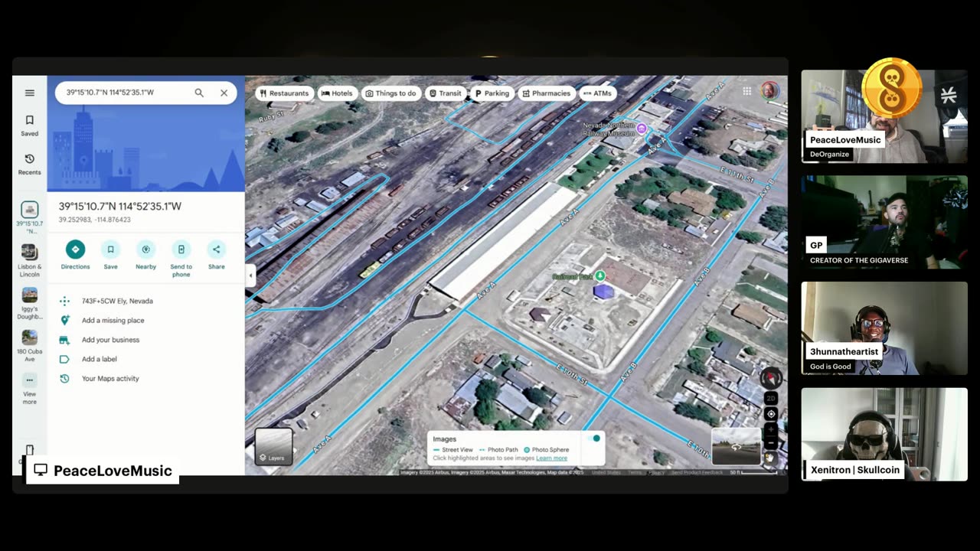Send location to phone
This screenshot has height=551, width=980.
[x=181, y=259]
